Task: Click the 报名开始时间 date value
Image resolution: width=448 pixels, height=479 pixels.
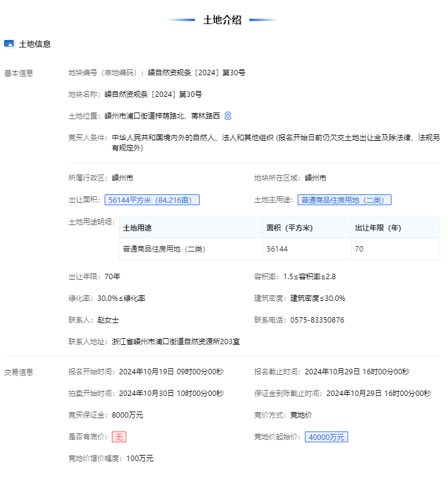Action: coord(171,372)
